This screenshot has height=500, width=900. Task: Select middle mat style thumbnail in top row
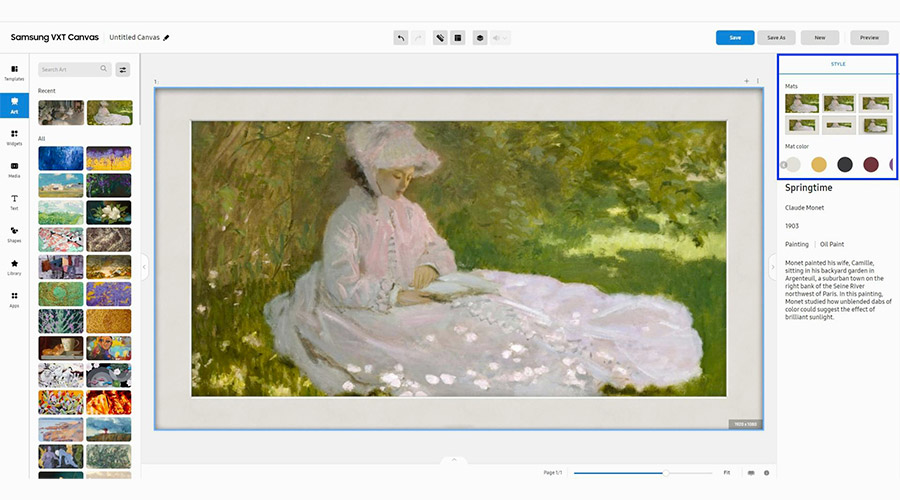click(x=839, y=103)
